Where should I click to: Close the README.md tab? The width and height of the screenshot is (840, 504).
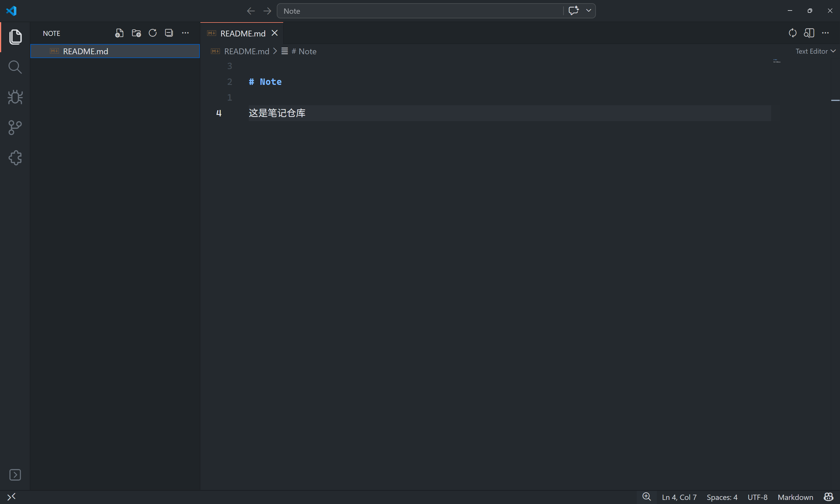pyautogui.click(x=275, y=33)
